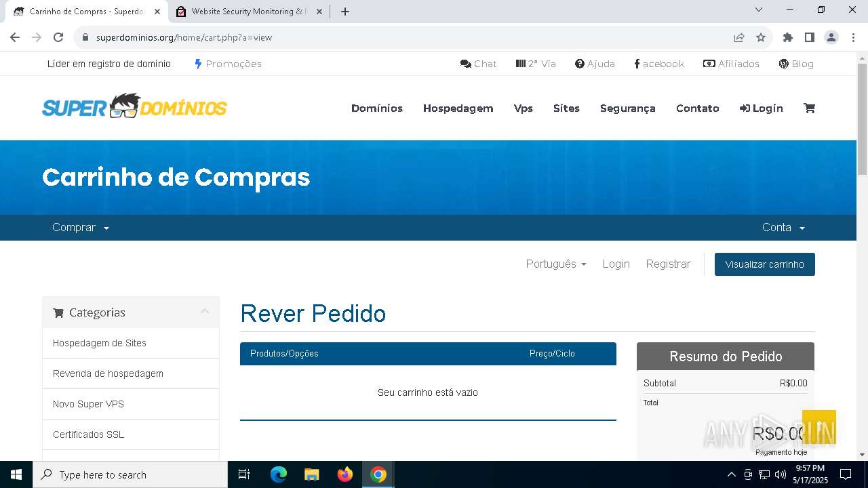
Task: Open the Chrome profile avatar
Action: [831, 37]
